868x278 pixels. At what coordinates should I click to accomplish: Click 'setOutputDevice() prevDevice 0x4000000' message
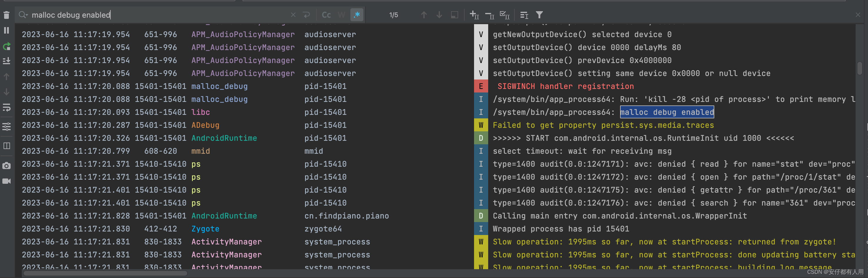click(x=582, y=60)
